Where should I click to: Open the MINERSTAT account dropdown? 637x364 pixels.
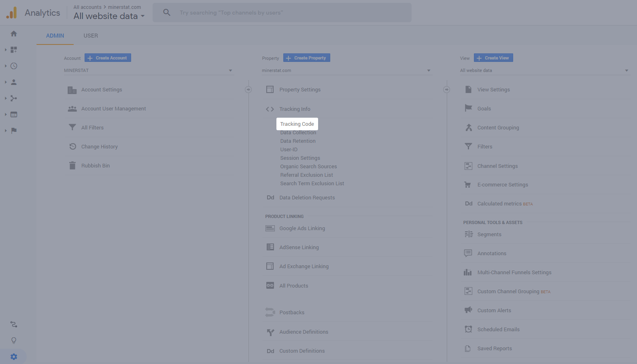pos(149,70)
